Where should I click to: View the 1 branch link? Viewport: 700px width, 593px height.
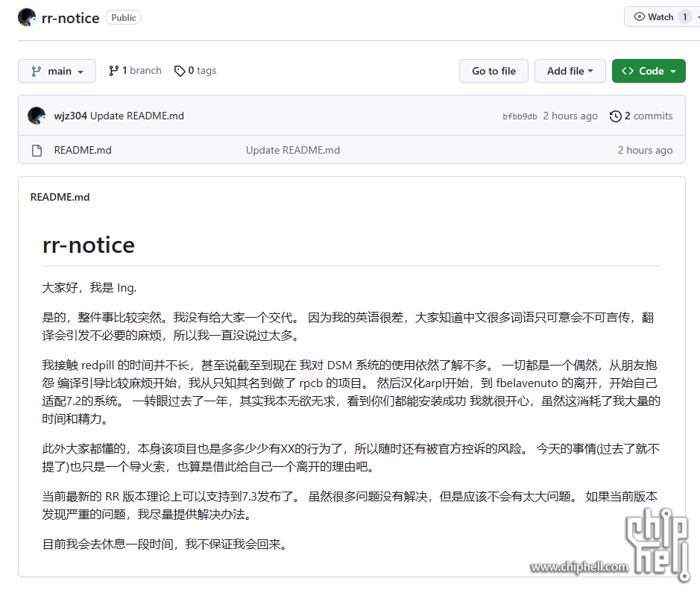tap(135, 71)
